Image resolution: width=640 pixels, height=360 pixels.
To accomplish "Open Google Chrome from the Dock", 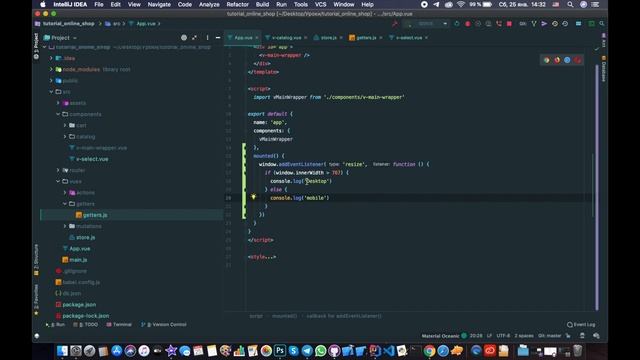I will (429, 350).
